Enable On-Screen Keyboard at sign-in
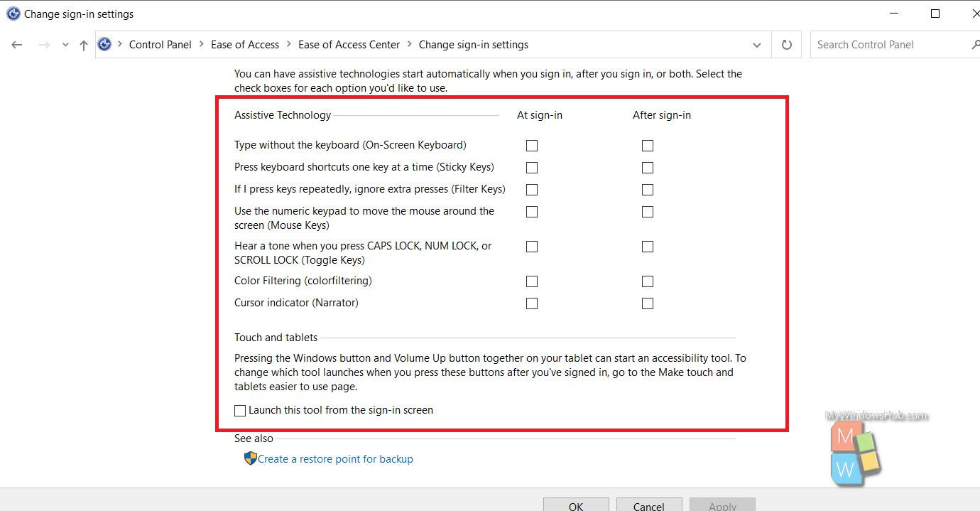This screenshot has width=980, height=511. point(532,146)
